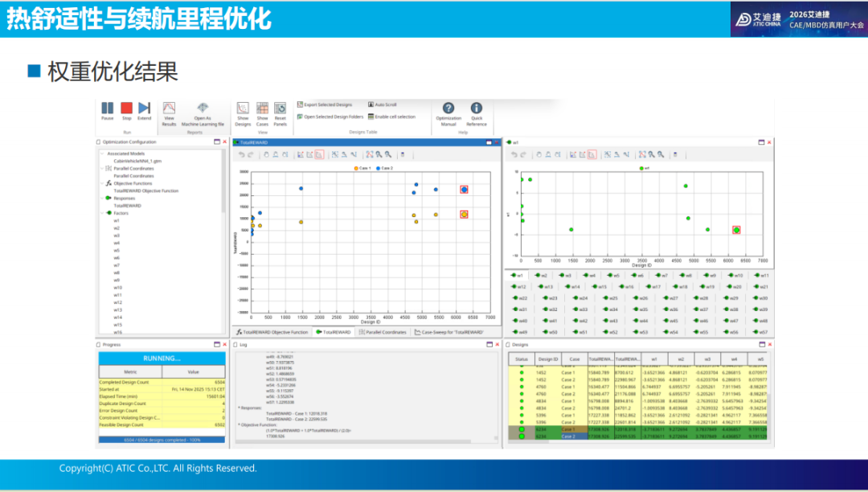This screenshot has width=868, height=492.
Task: Toggle Case 2 legend entry in TotalREWARD plot
Action: tap(384, 168)
